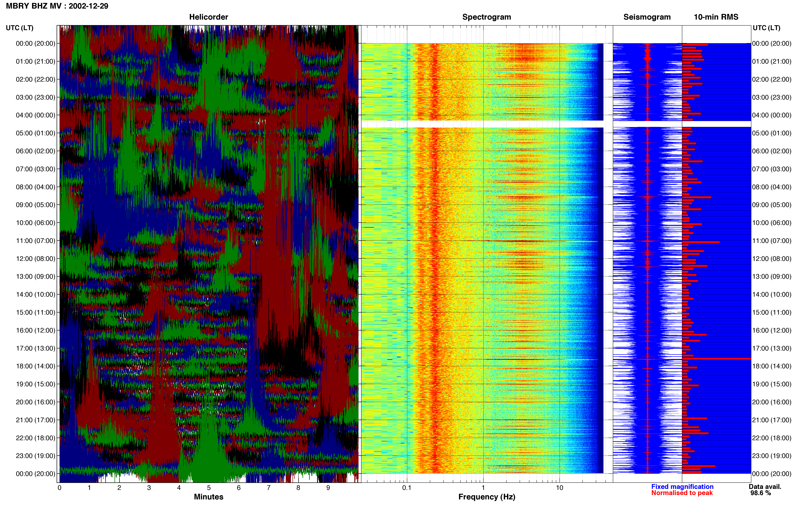Select the 'Helicorder' panel heading
The image size is (812, 508).
(x=209, y=17)
